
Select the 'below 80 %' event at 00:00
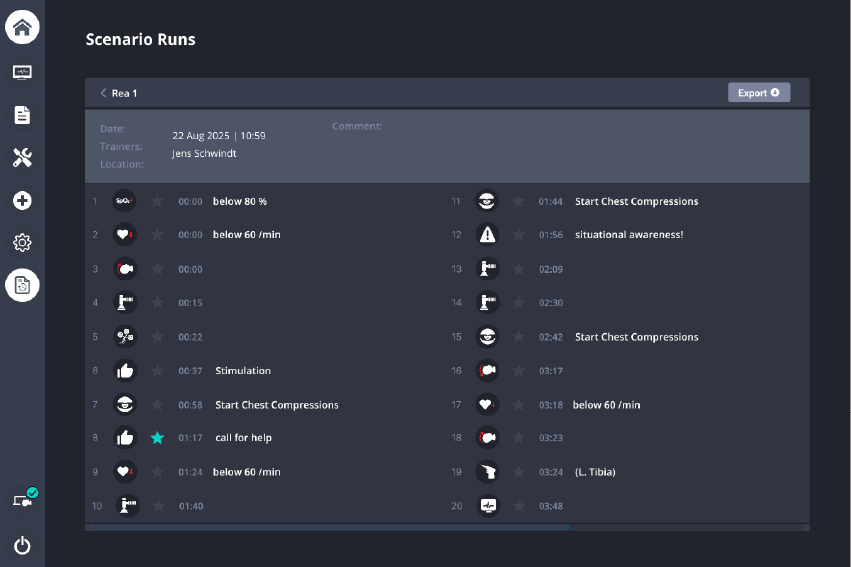(239, 201)
